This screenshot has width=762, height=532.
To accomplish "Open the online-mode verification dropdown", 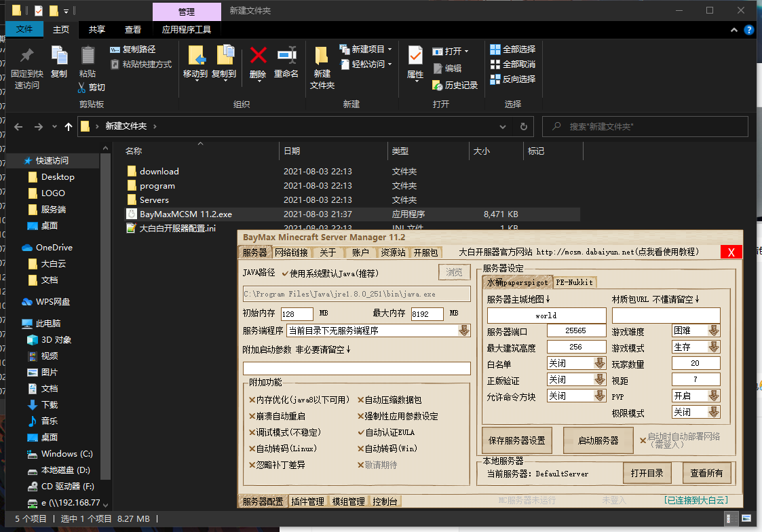I will [600, 380].
